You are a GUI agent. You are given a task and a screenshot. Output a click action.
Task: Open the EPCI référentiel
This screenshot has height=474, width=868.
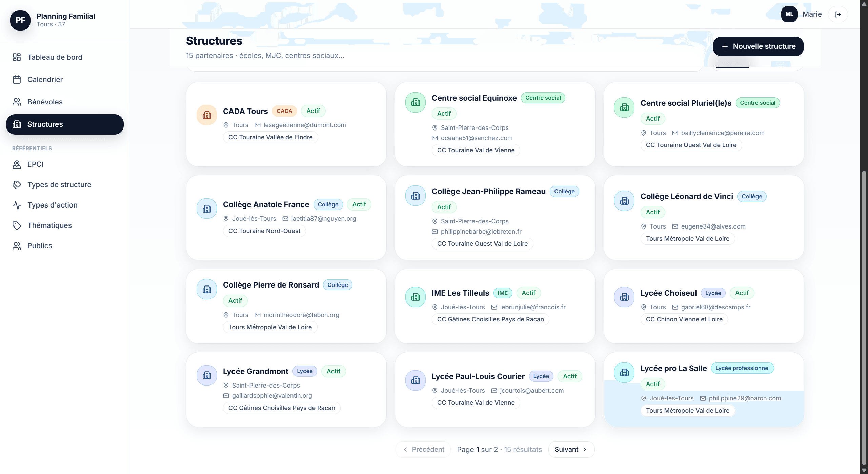65,164
